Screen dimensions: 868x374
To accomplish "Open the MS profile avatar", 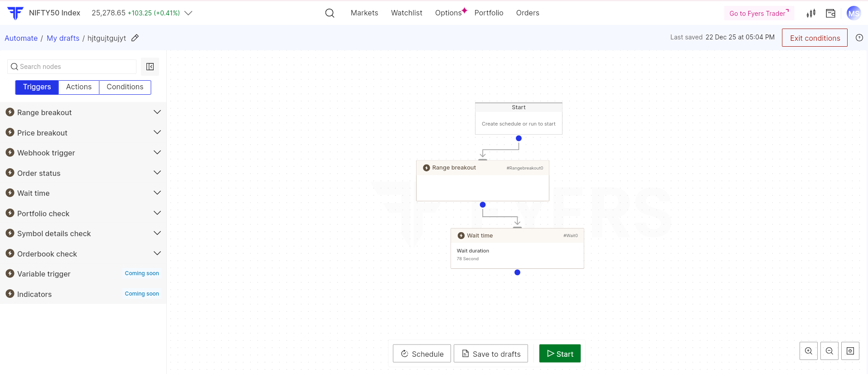I will tap(853, 13).
